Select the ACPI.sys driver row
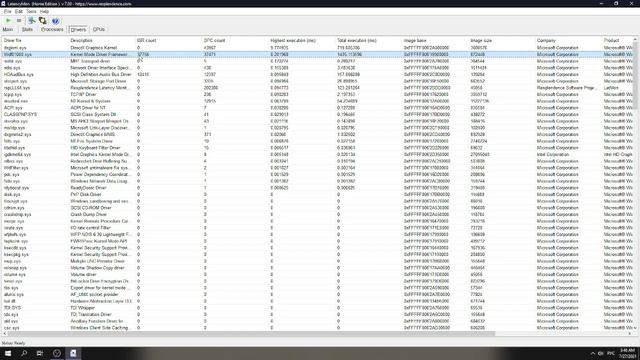640x360 pixels. pyautogui.click(x=317, y=108)
